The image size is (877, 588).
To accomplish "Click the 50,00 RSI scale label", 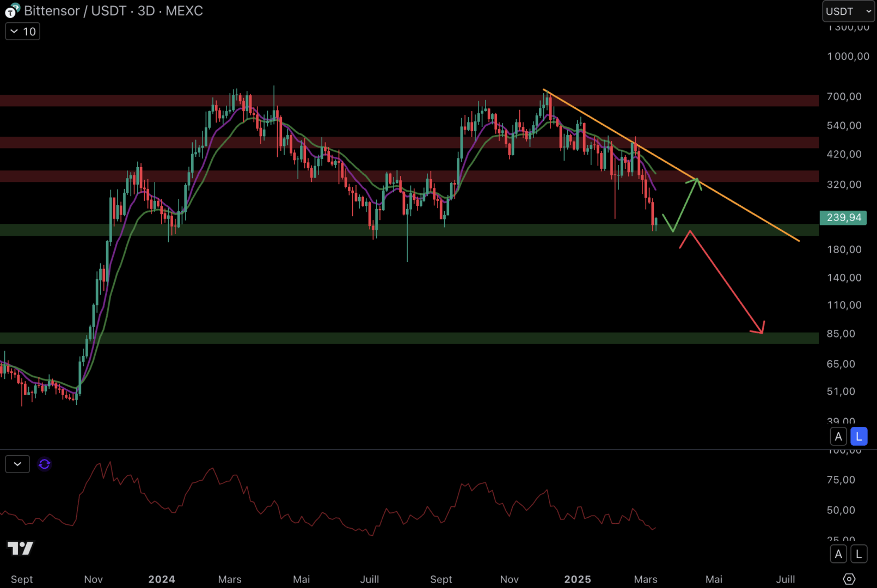I will (841, 510).
